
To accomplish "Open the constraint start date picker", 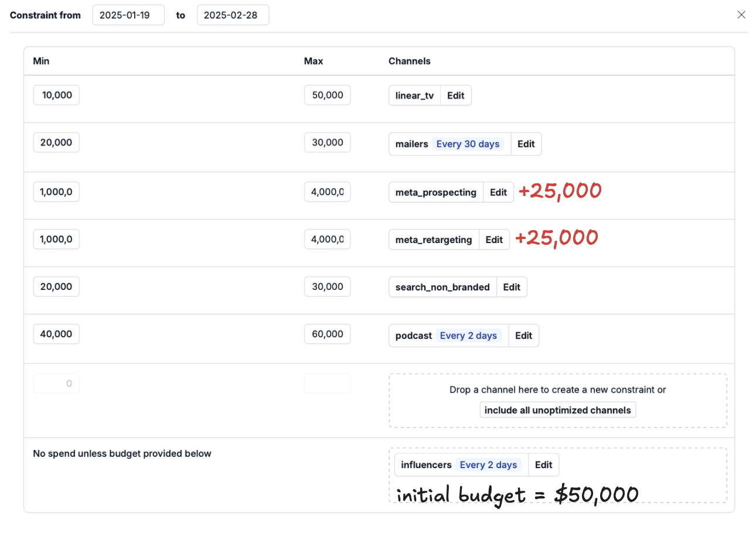I will (128, 15).
